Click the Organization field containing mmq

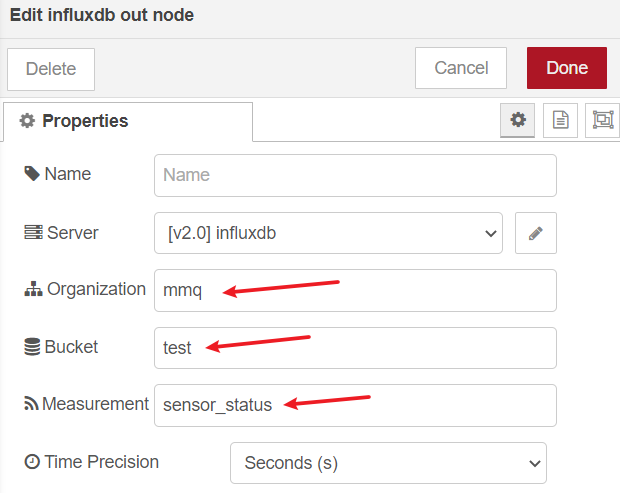click(355, 290)
